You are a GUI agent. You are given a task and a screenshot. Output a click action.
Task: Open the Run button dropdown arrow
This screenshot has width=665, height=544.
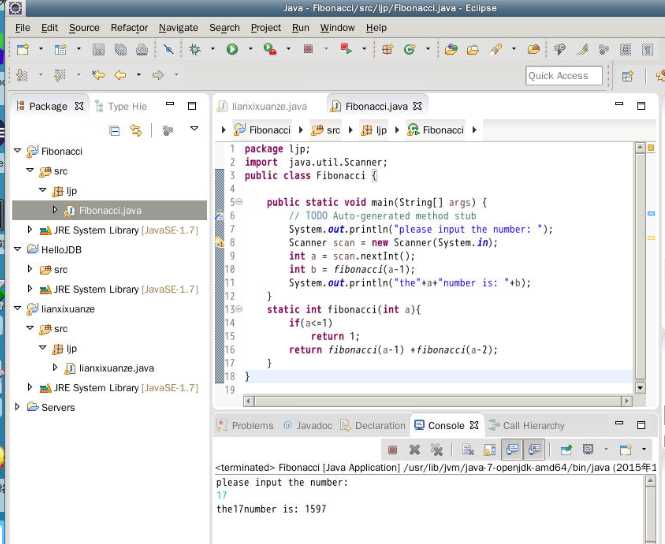pos(251,49)
